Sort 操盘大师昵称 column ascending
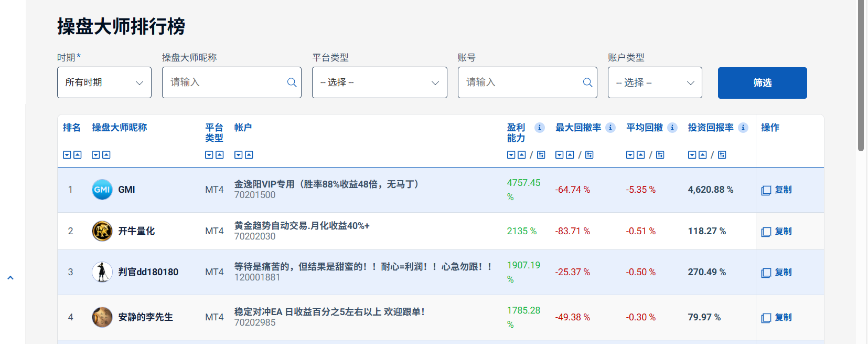The height and width of the screenshot is (344, 868). pyautogui.click(x=106, y=155)
